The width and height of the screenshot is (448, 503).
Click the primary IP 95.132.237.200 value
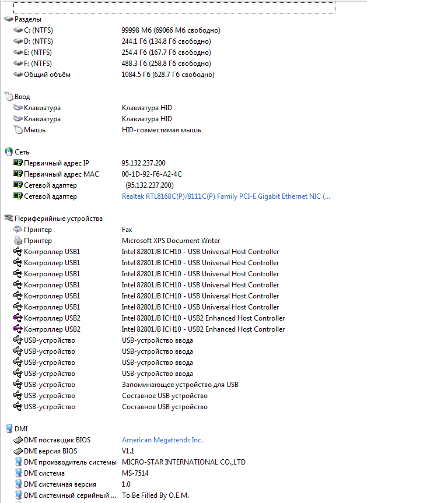(x=143, y=163)
